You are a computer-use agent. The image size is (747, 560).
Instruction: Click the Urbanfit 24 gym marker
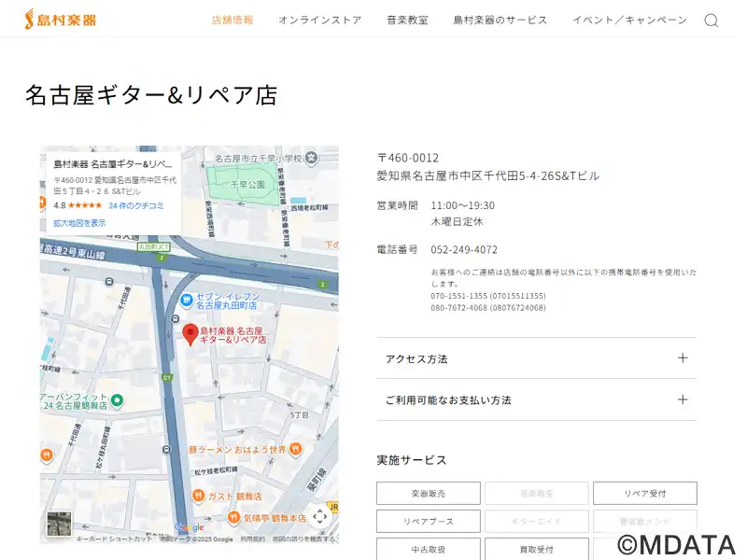[118, 400]
